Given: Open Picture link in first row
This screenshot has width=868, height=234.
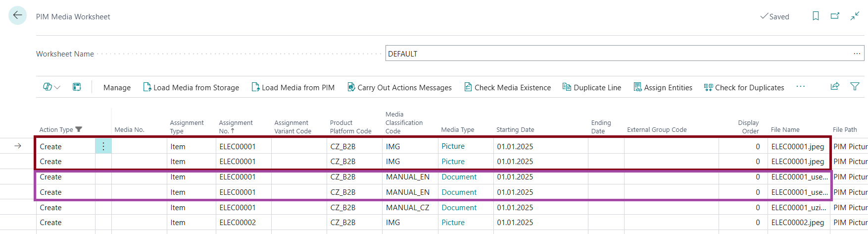Looking at the screenshot, I should pos(453,146).
